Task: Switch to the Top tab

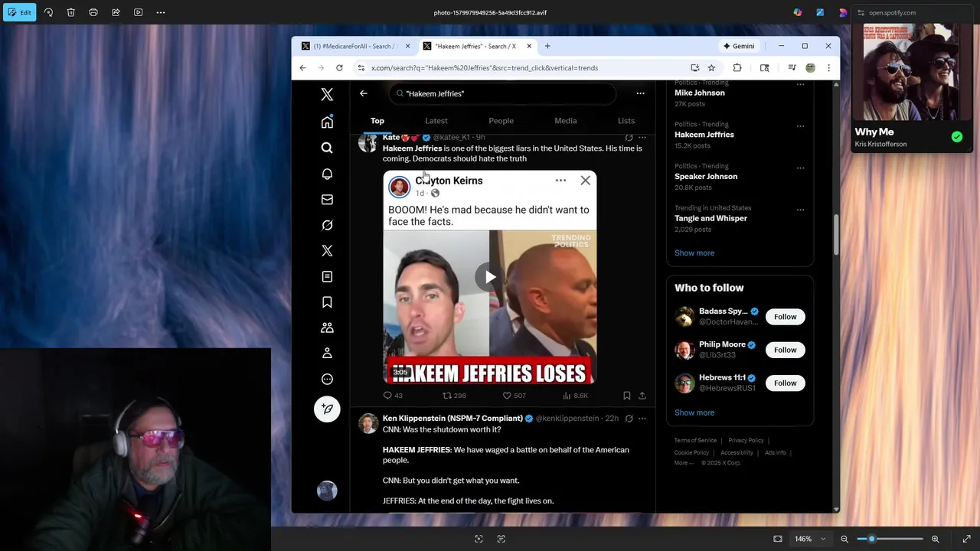Action: 377,121
